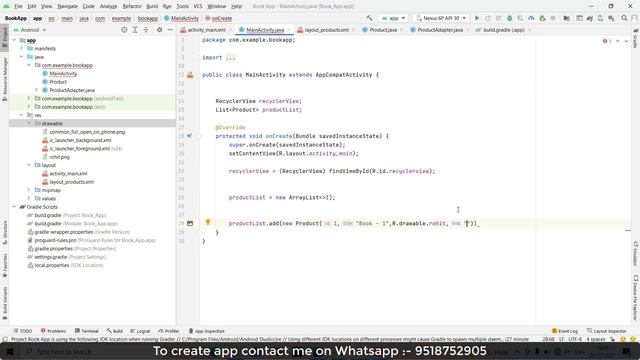Image resolution: width=640 pixels, height=360 pixels.
Task: Select MainActivity in project tree
Action: (x=63, y=73)
